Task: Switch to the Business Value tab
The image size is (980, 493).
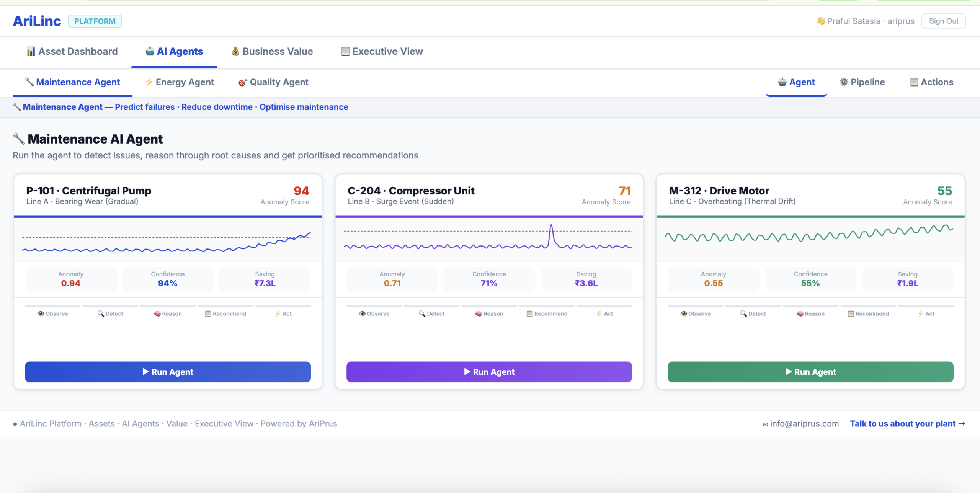Action: (x=272, y=51)
